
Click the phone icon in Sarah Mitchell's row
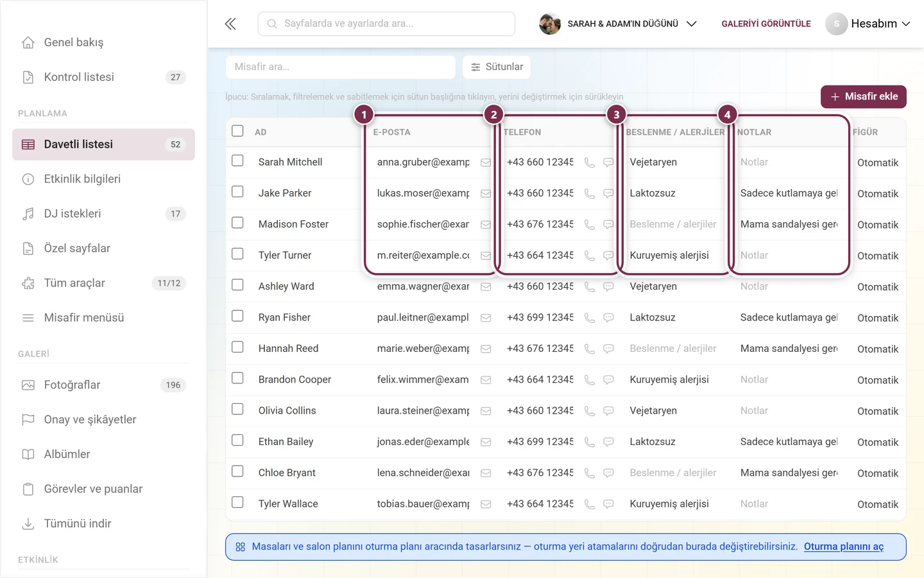(x=590, y=162)
